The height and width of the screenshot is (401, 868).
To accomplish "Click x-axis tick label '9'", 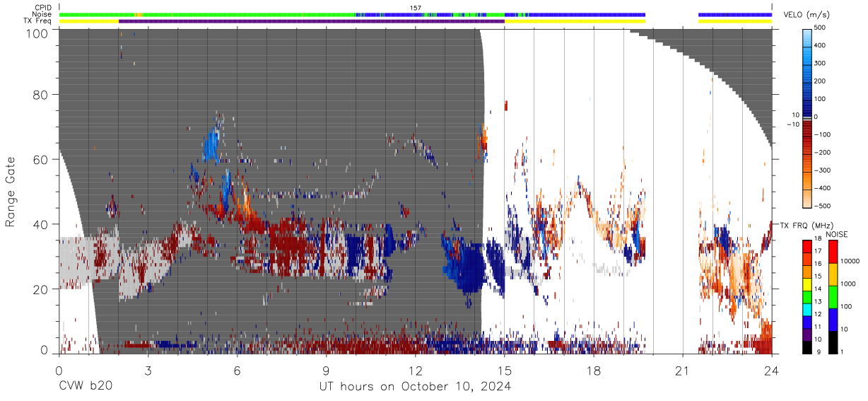I will click(x=326, y=370).
